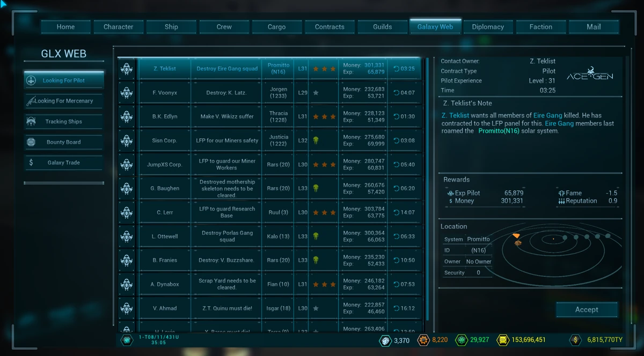
Task: Click the atom resource icon showing 29,927
Action: tap(460, 340)
